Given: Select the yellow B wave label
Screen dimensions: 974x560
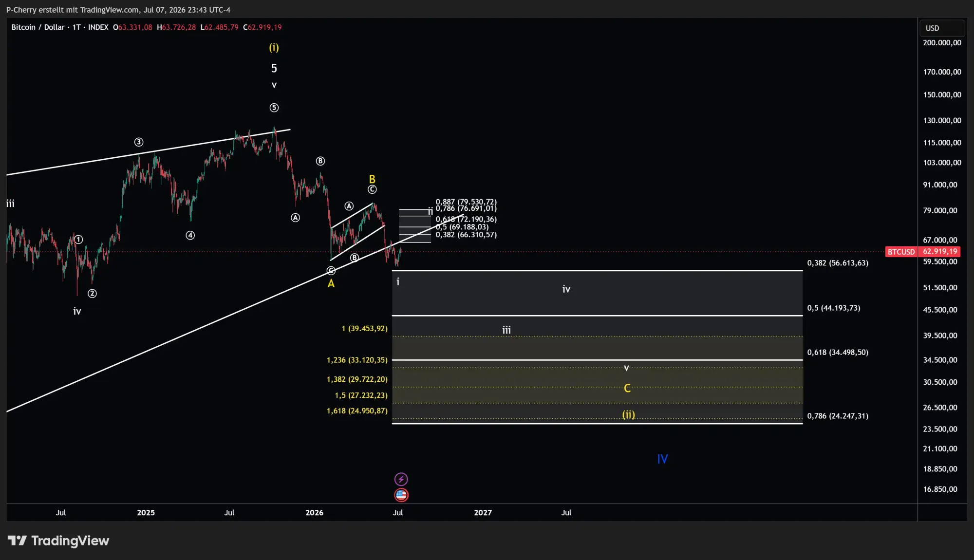Looking at the screenshot, I should (372, 179).
